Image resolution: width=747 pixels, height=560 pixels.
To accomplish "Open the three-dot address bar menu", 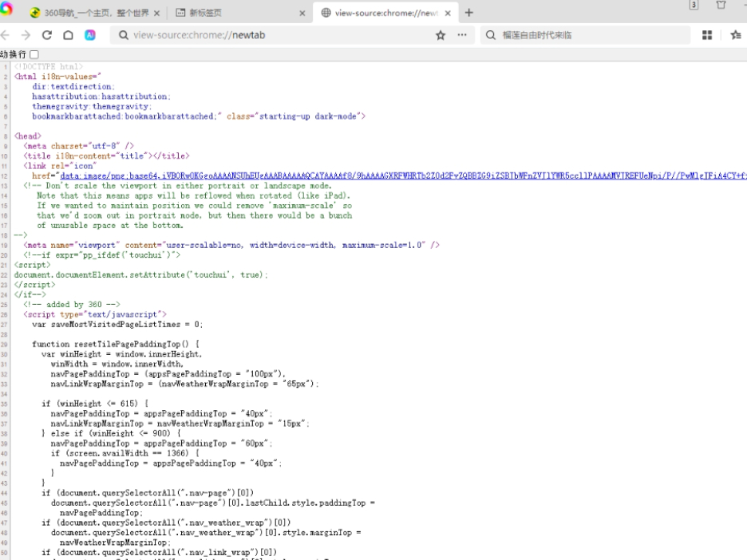I will pos(461,35).
